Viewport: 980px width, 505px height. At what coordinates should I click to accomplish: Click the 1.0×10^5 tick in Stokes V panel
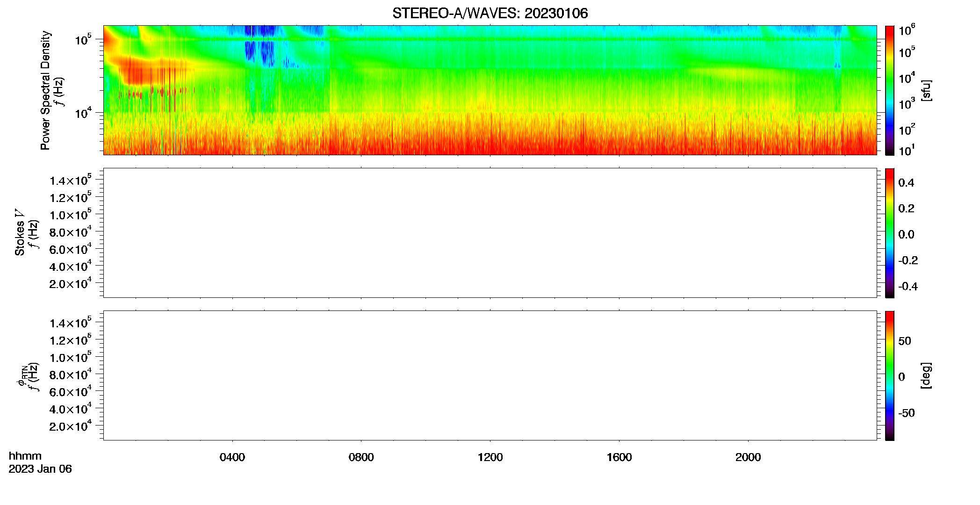(70, 215)
